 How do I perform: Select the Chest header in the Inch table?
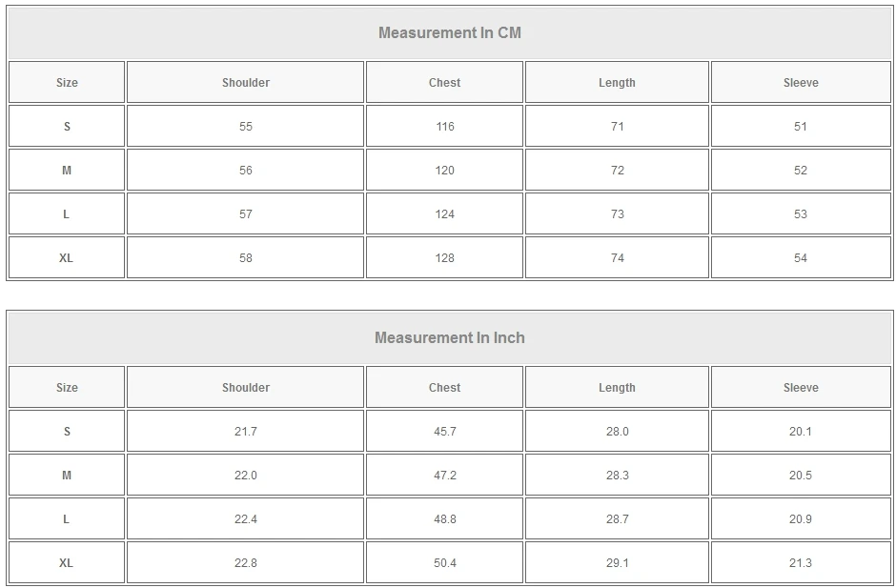point(444,388)
